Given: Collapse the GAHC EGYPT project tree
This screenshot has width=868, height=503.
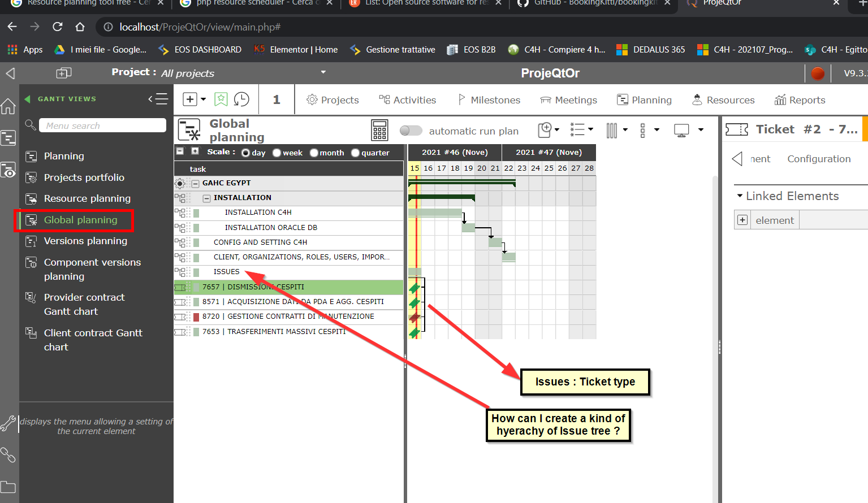Looking at the screenshot, I should 196,184.
